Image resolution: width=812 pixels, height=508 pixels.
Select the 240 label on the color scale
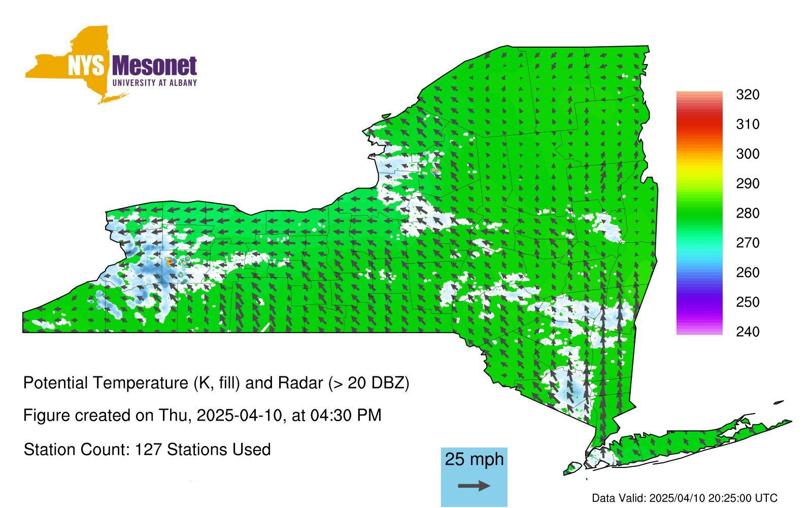[748, 332]
